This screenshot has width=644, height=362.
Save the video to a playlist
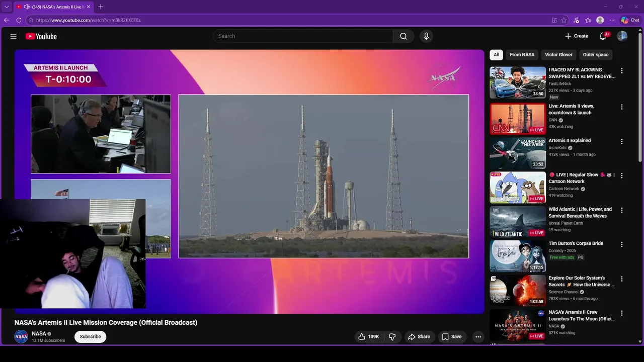(451, 337)
